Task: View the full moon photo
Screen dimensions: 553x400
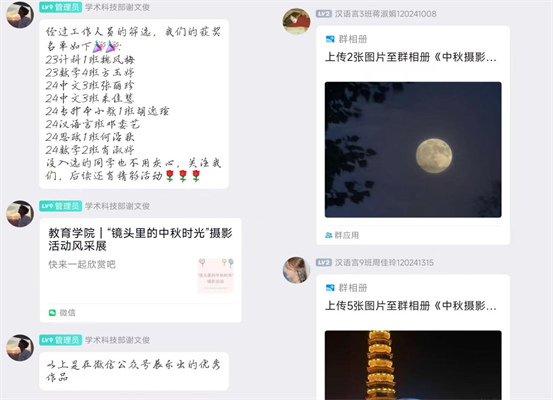Action: pos(413,150)
